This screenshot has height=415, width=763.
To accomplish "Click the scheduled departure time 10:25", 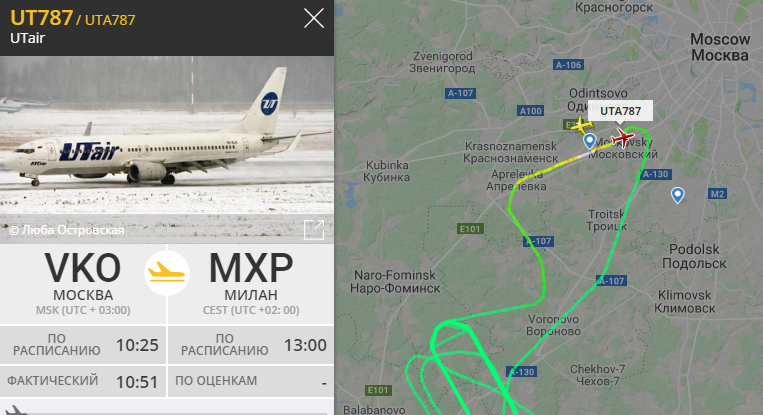I will click(x=137, y=345).
